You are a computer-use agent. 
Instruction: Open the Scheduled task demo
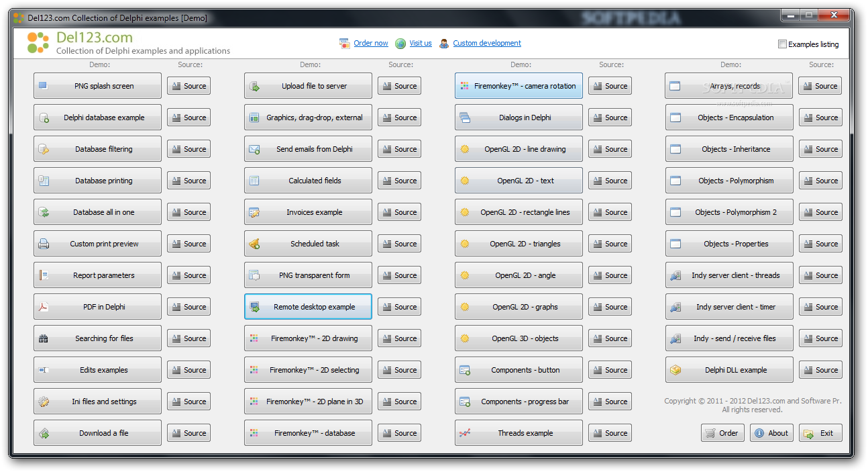point(308,244)
